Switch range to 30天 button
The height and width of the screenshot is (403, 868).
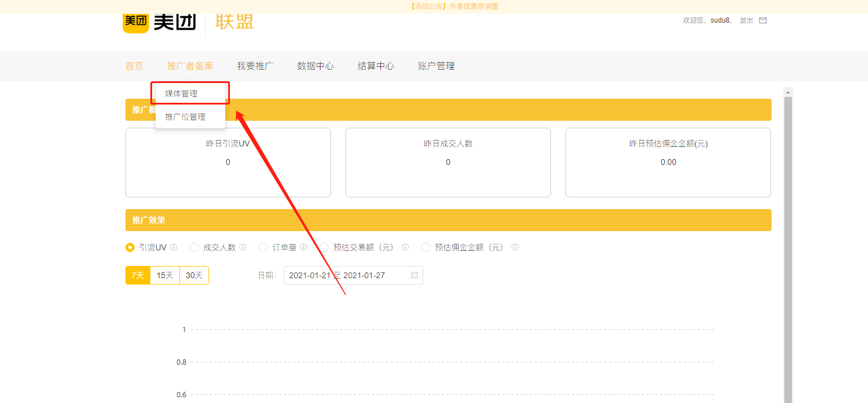[x=194, y=275]
